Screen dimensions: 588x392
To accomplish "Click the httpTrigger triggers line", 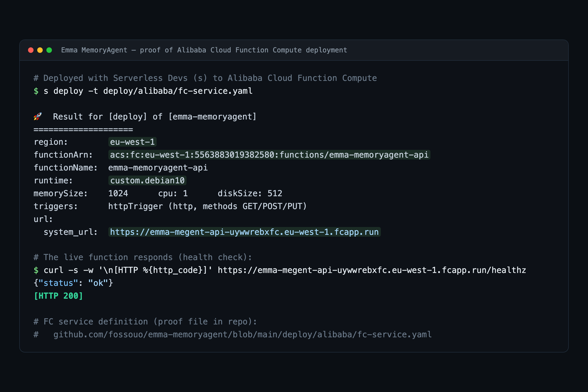I will tap(207, 207).
